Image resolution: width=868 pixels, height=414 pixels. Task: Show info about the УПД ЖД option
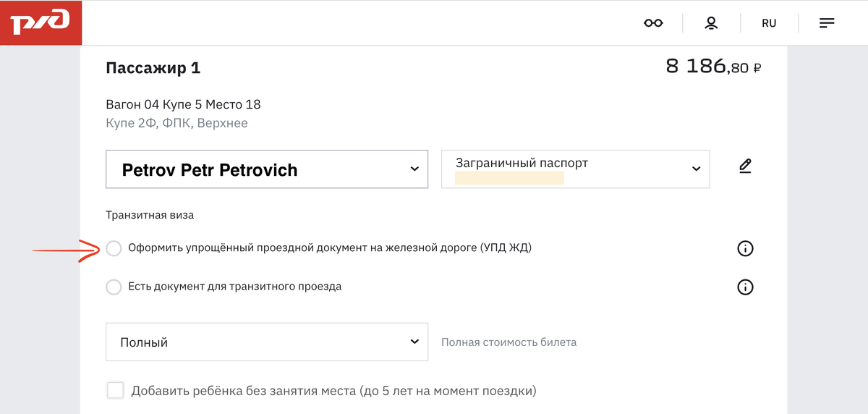click(745, 249)
